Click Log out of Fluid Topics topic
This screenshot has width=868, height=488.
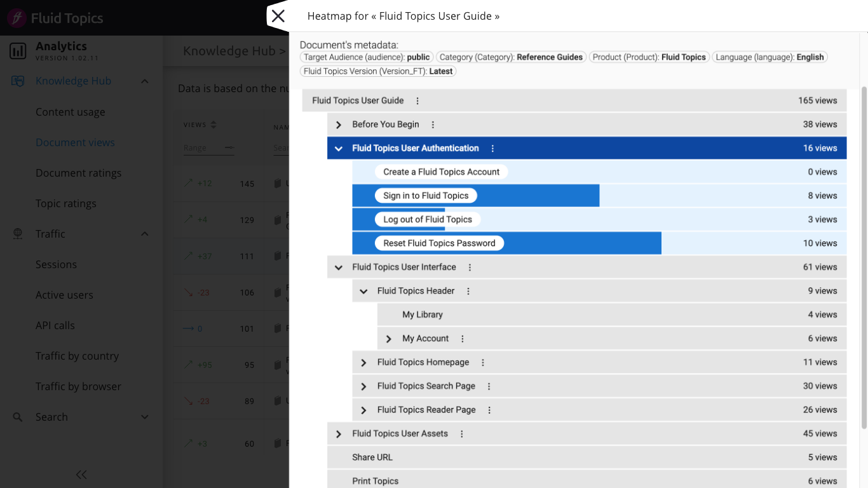[x=428, y=219]
